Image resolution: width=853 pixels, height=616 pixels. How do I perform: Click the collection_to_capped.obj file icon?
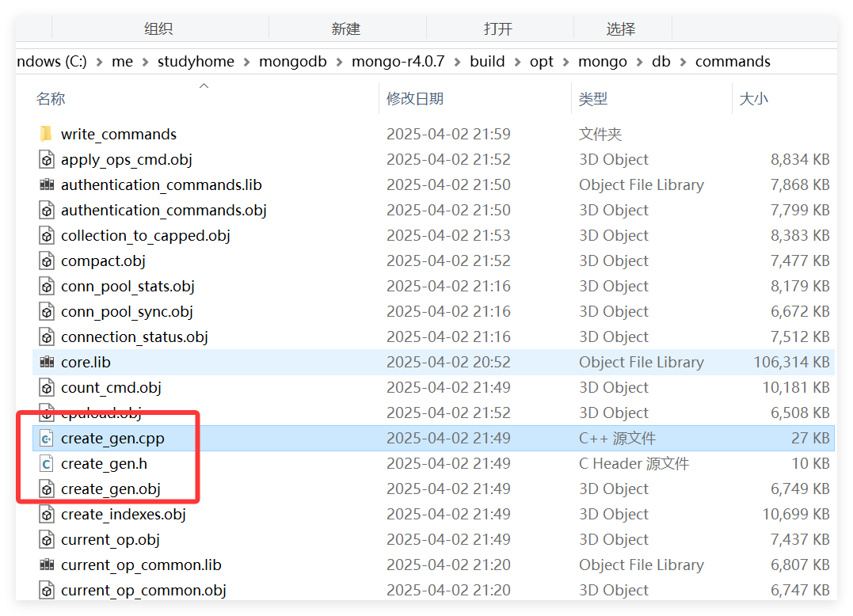47,235
